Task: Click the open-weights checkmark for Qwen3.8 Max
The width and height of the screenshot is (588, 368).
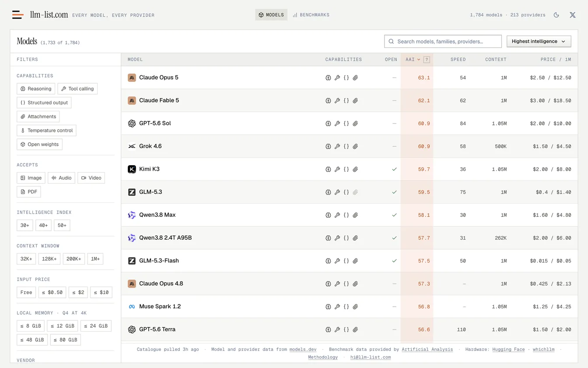Action: click(x=394, y=215)
